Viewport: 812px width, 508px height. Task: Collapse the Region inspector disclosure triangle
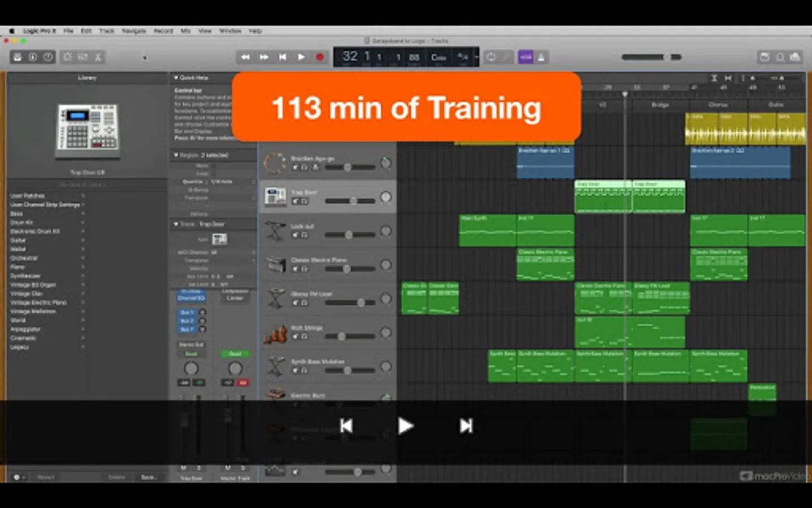coord(176,155)
